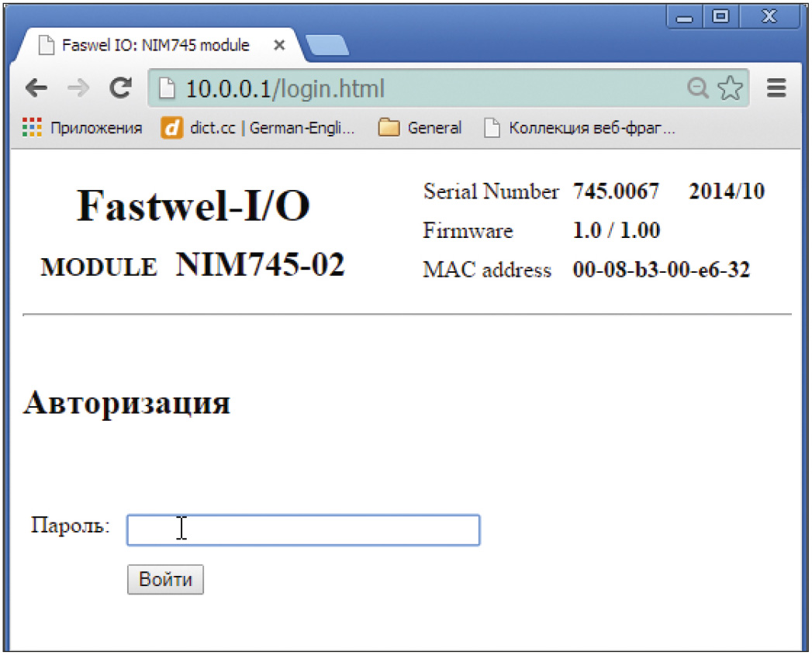Screen dimensions: 812x655
Task: Click the date value 2014/10
Action: coord(727,191)
